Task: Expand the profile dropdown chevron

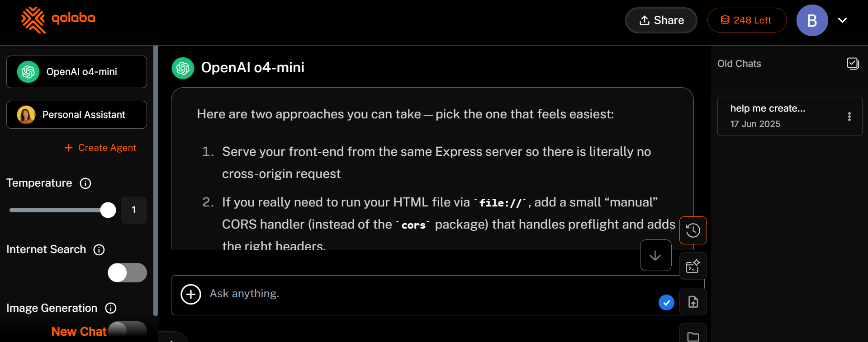Action: [x=842, y=20]
